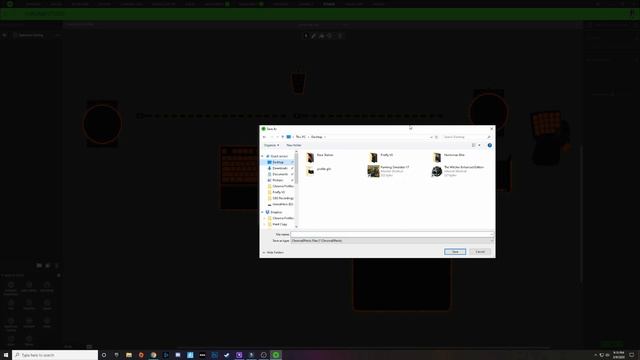
Task: Open Firefly V2 folder in navigation pane
Action: (x=278, y=192)
